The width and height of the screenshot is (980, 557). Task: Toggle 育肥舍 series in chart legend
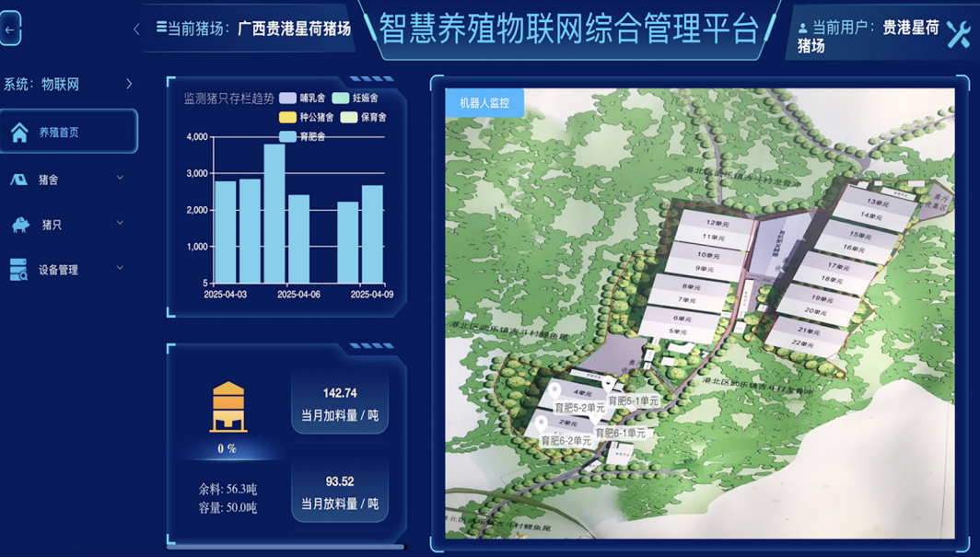point(302,136)
